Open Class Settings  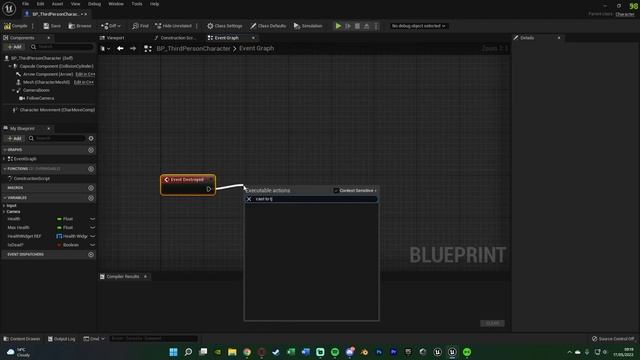point(224,26)
